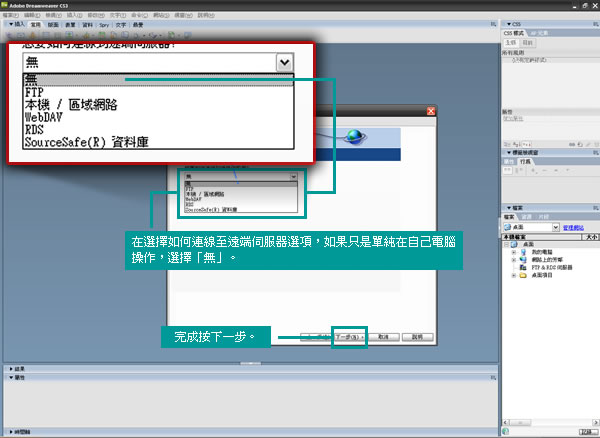Open the CSS panel options menu icon

point(596,24)
